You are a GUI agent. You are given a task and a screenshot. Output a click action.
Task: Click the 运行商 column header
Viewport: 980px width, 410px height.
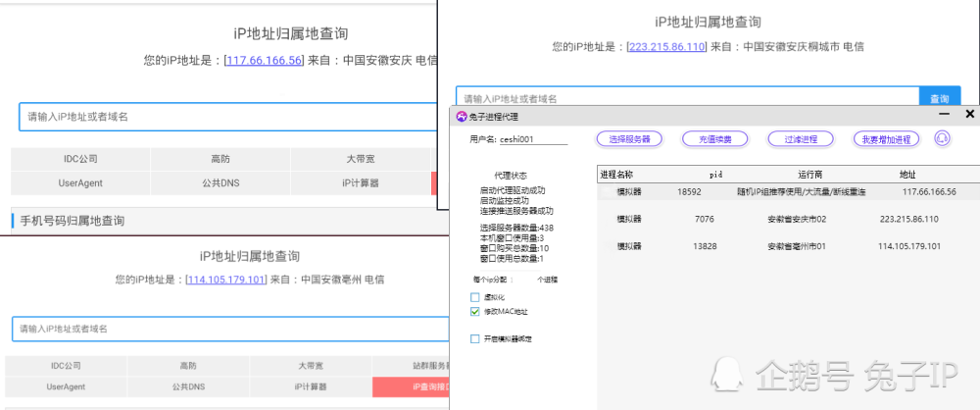810,175
